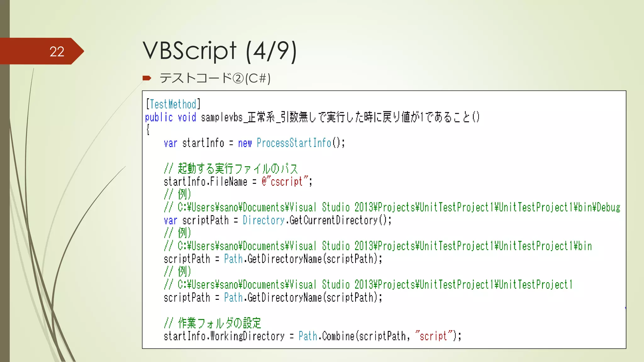Image resolution: width=644 pixels, height=362 pixels.
Task: Click the red bullet arrow marker
Action: click(x=147, y=78)
